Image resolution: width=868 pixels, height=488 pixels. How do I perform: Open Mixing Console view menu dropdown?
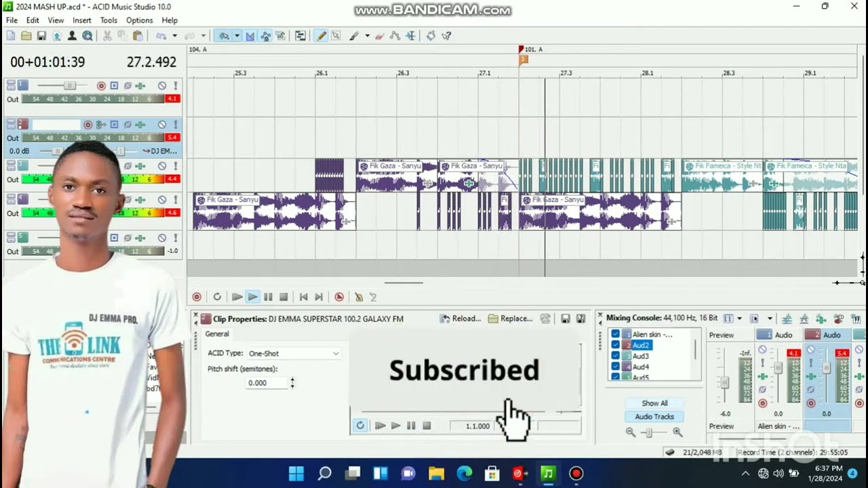pyautogui.click(x=770, y=319)
